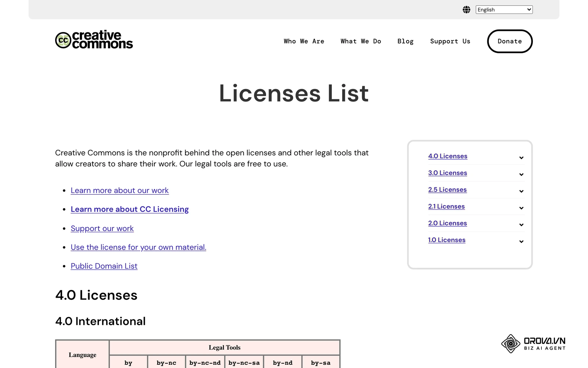Viewport: 588px width, 368px height.
Task: Expand the 2.0 Licenses chevron
Action: coord(521,224)
